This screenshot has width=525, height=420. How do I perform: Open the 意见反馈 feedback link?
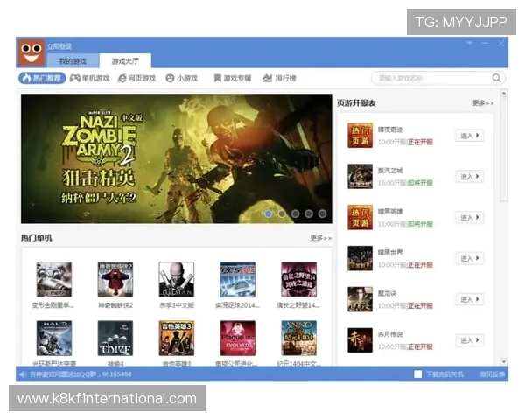(492, 374)
